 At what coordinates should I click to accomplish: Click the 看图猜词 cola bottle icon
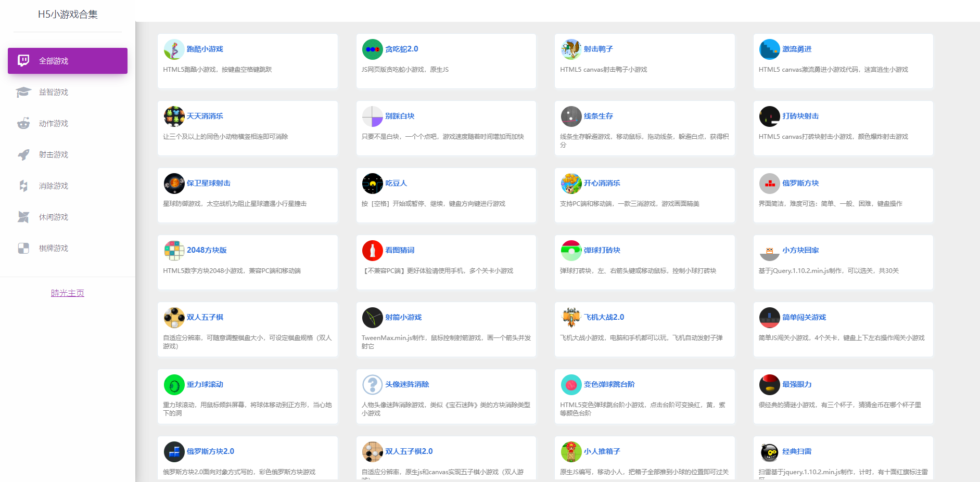tap(372, 250)
